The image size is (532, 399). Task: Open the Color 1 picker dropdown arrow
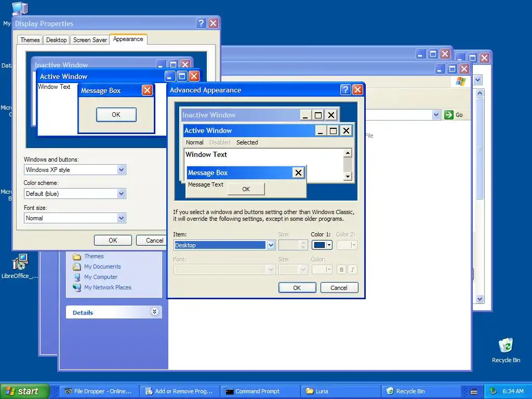(329, 245)
